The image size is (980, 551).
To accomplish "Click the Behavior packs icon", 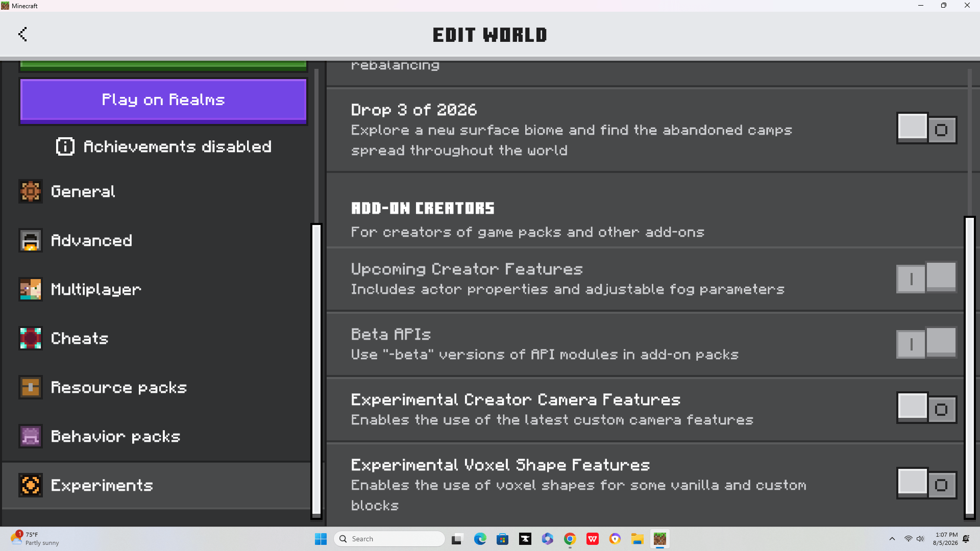I will (x=31, y=436).
